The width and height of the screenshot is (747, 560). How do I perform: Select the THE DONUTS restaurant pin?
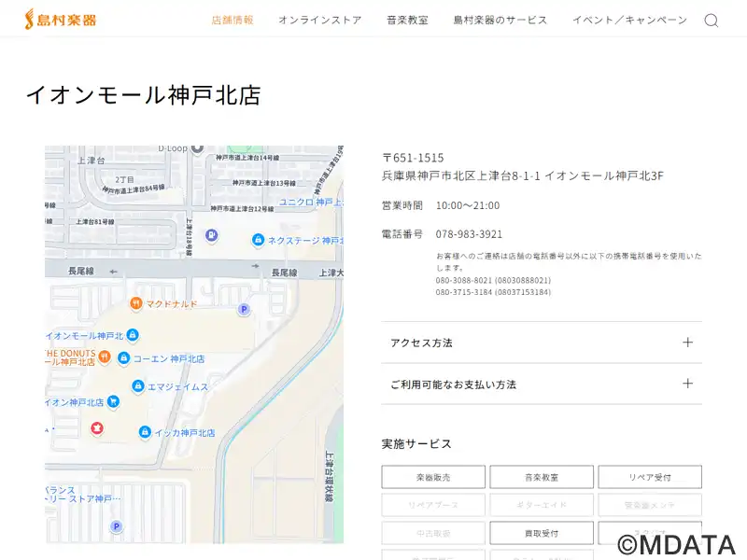point(105,357)
